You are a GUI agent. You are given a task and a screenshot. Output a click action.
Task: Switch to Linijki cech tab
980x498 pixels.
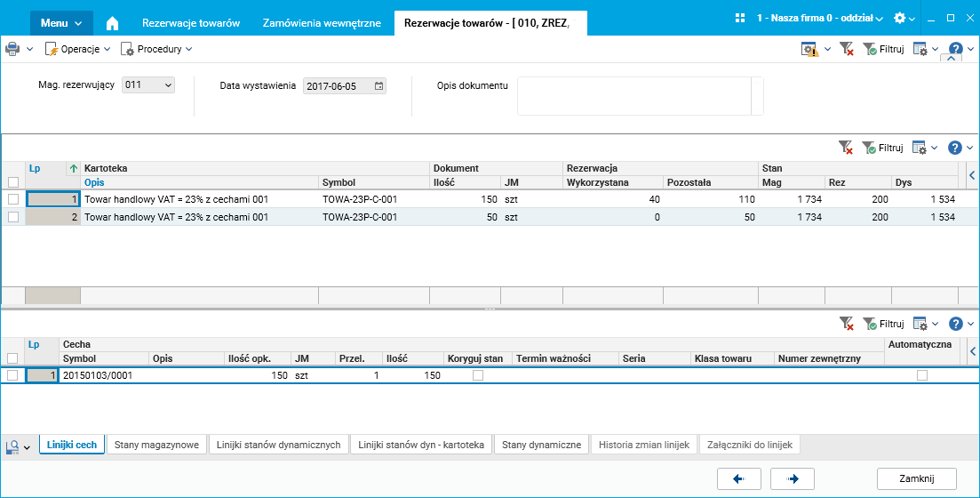point(72,445)
